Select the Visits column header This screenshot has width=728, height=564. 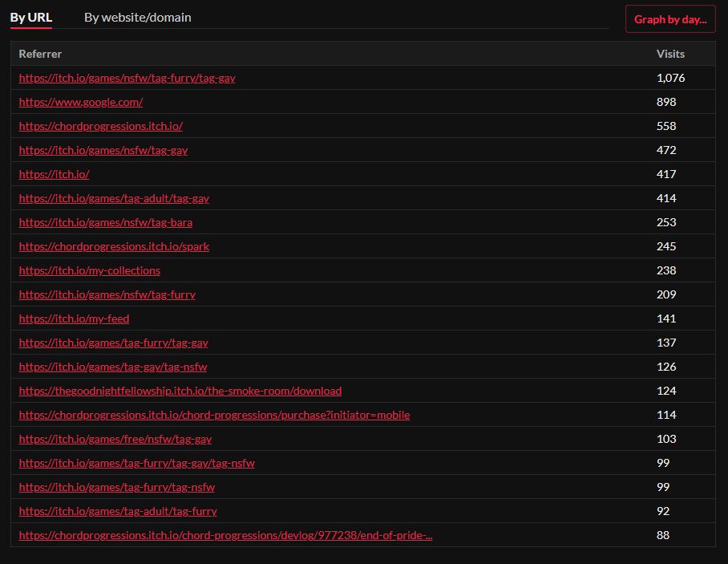tap(670, 54)
